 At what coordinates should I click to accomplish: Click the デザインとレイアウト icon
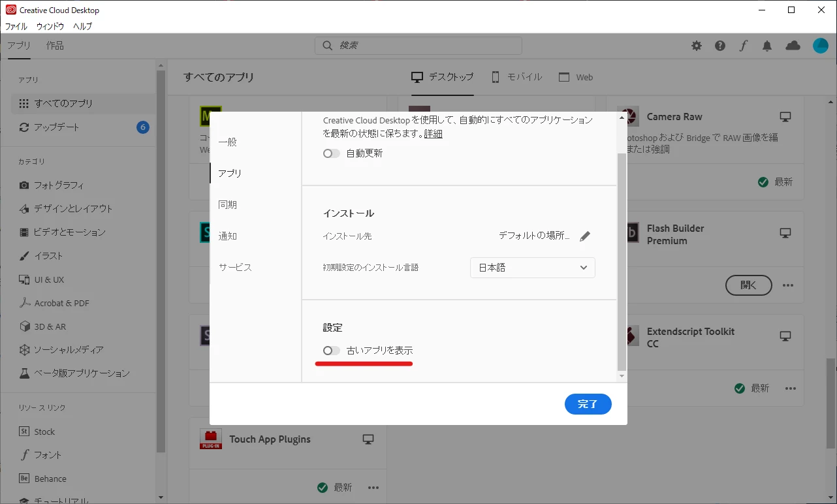(24, 209)
